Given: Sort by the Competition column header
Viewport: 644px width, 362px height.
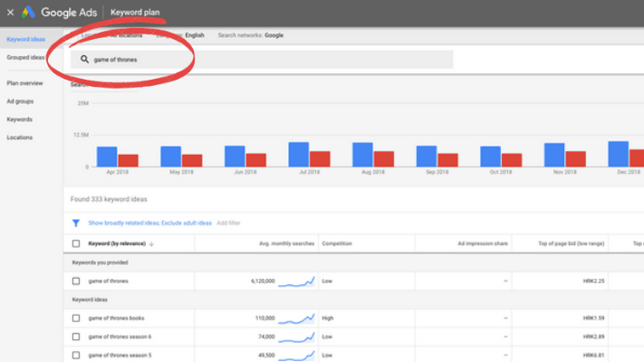Looking at the screenshot, I should (x=337, y=243).
